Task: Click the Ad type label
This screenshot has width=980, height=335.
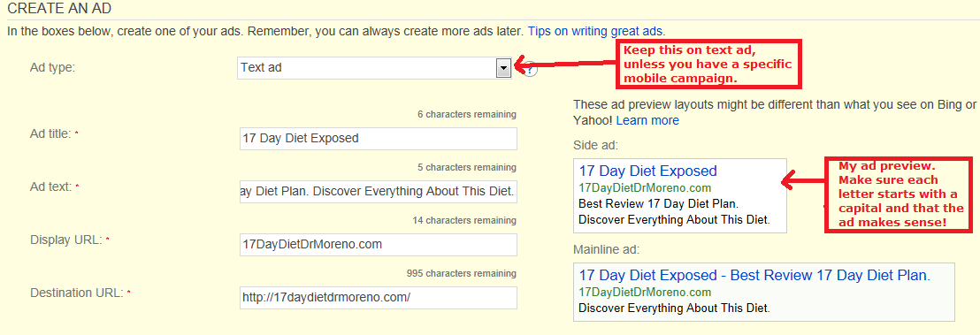Action: click(x=52, y=67)
